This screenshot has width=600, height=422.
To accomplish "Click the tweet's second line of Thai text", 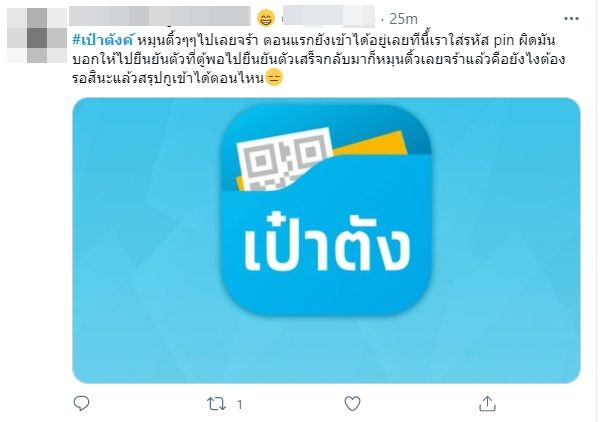I will tap(319, 59).
